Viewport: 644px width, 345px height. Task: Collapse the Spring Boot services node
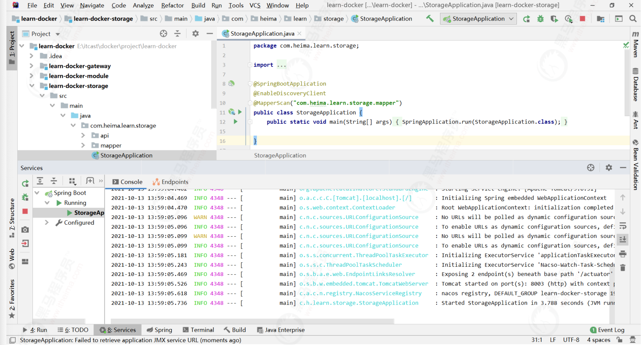point(37,193)
